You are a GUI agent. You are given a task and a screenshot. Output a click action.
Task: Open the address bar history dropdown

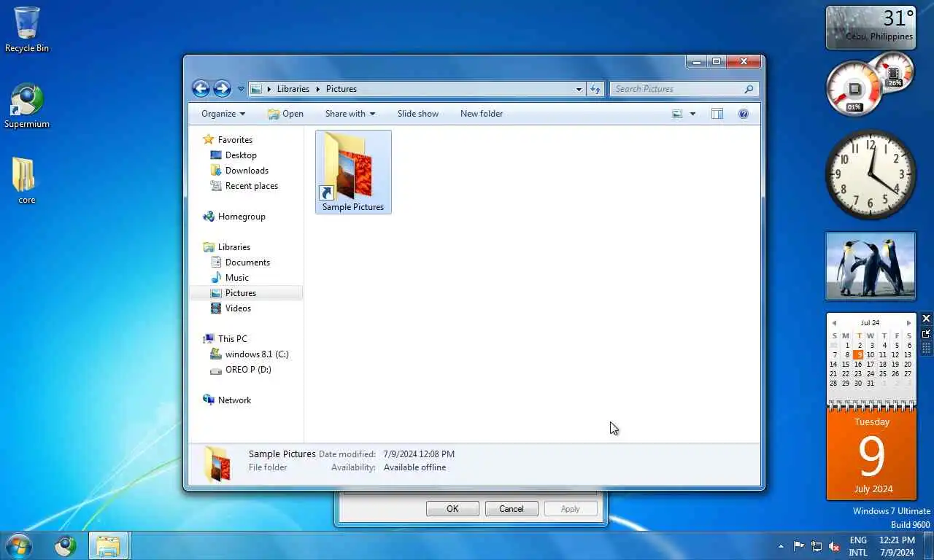pos(579,89)
